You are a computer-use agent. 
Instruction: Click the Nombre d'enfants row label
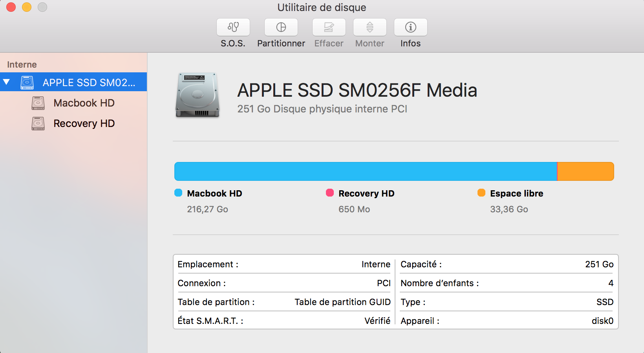440,283
